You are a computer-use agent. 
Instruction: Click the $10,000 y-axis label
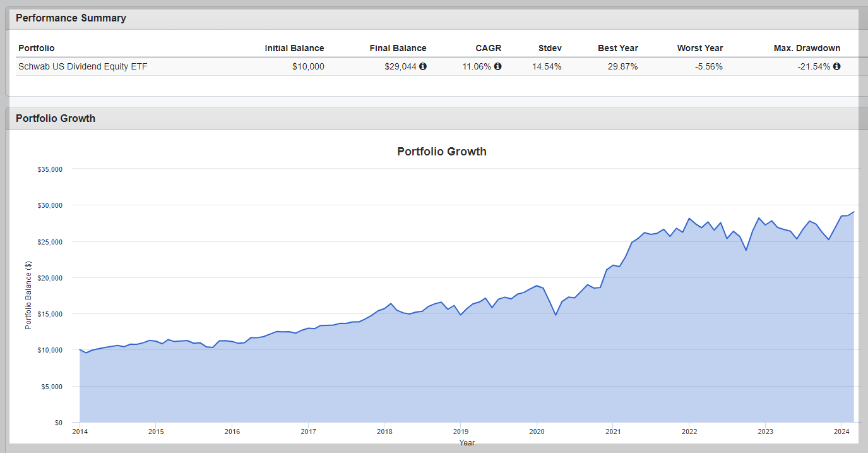click(49, 350)
